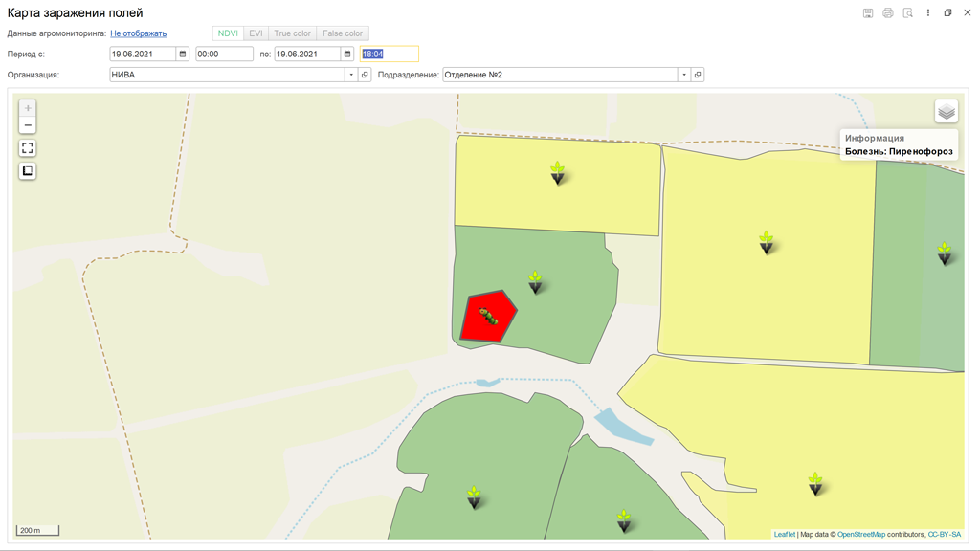Open the three-dot more menu
The image size is (980, 551).
click(928, 13)
